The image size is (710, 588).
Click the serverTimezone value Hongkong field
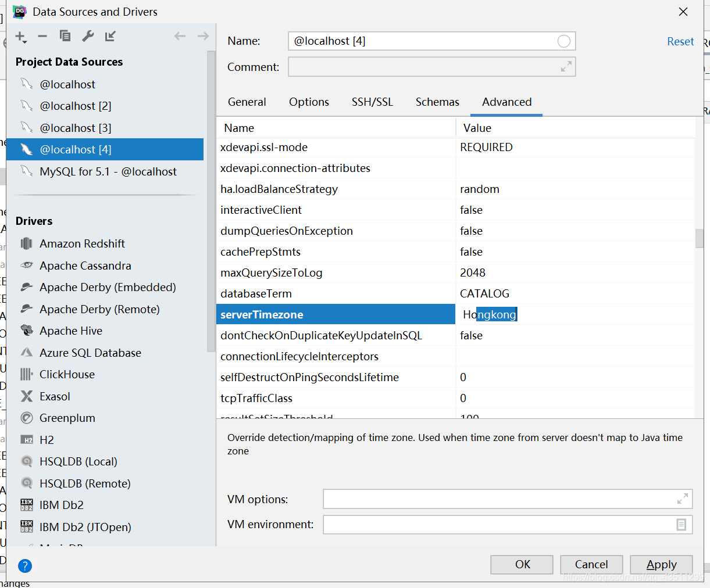pos(575,314)
